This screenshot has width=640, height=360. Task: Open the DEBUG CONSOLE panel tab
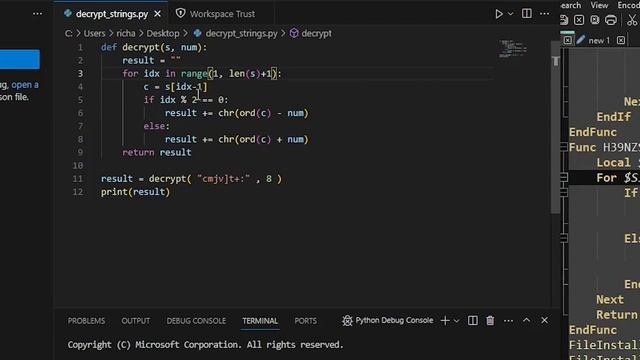pyautogui.click(x=196, y=321)
